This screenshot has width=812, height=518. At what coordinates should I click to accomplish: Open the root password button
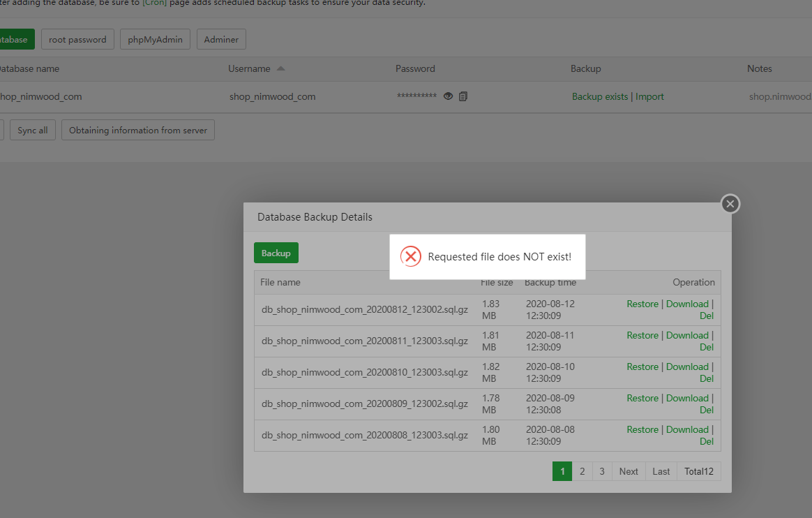[x=77, y=39]
